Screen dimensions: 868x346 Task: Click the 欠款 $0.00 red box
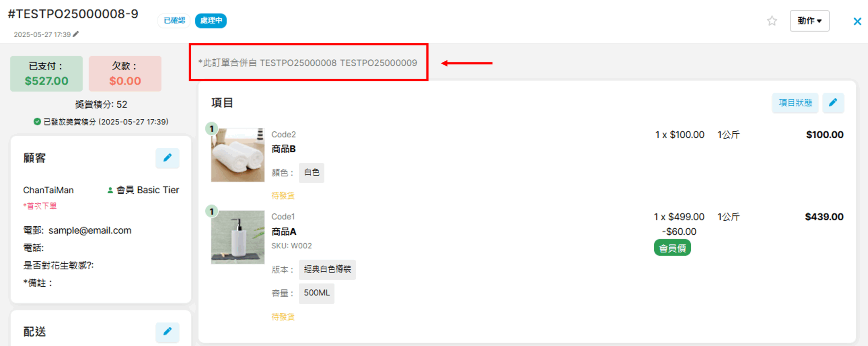coord(125,74)
